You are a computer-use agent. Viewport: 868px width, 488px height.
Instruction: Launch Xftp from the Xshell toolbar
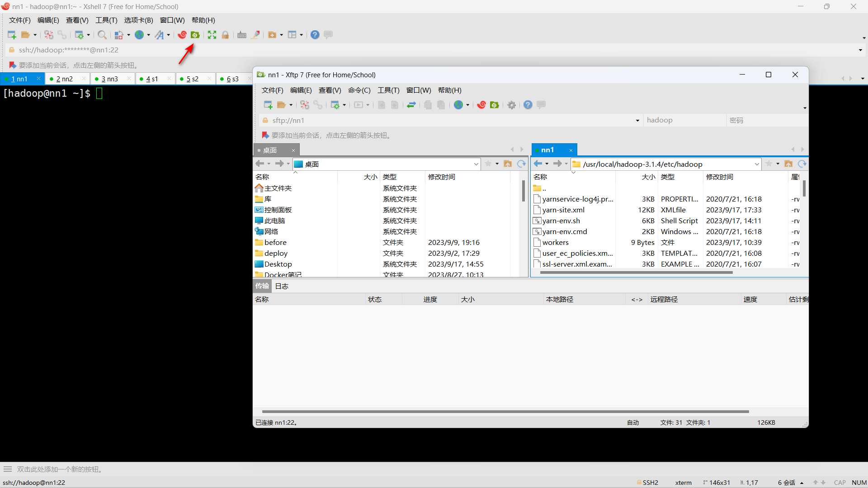[x=195, y=35]
